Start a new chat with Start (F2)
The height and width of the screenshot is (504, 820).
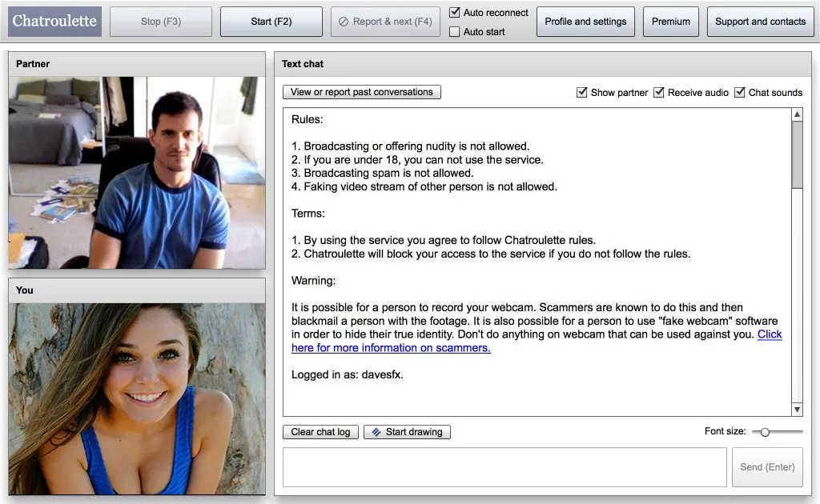click(x=271, y=22)
